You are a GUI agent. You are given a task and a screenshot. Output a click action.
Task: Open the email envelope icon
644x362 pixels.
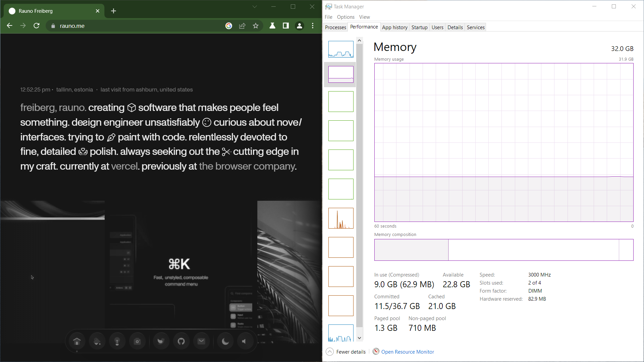[202, 341]
